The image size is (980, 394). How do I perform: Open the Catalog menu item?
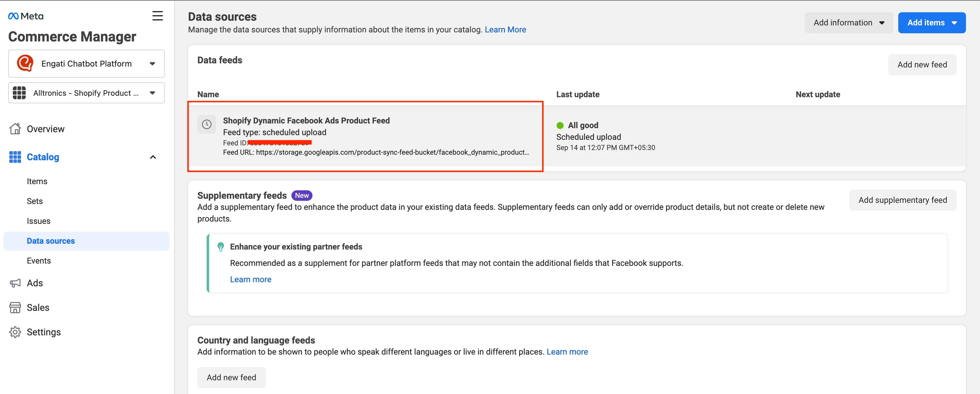[43, 157]
